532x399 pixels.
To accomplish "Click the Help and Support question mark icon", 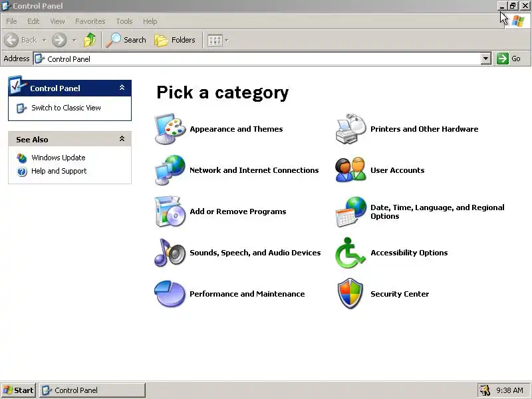I will pyautogui.click(x=22, y=172).
